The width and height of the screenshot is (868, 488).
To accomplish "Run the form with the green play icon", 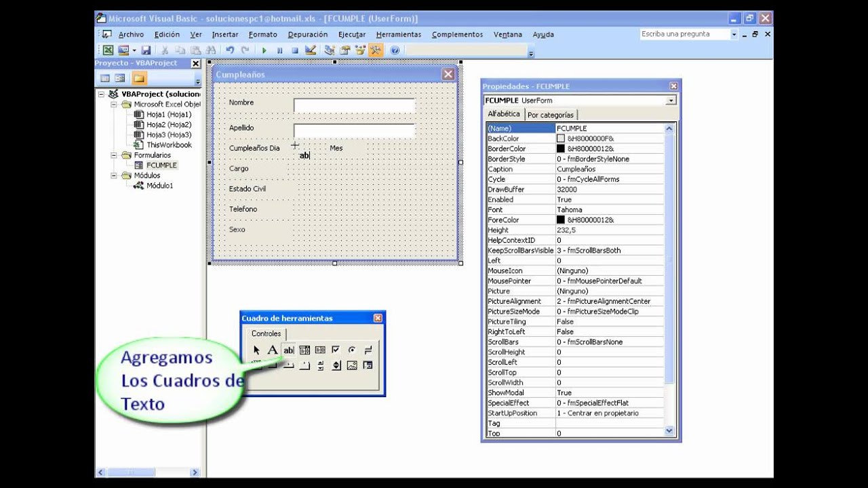I will 264,50.
